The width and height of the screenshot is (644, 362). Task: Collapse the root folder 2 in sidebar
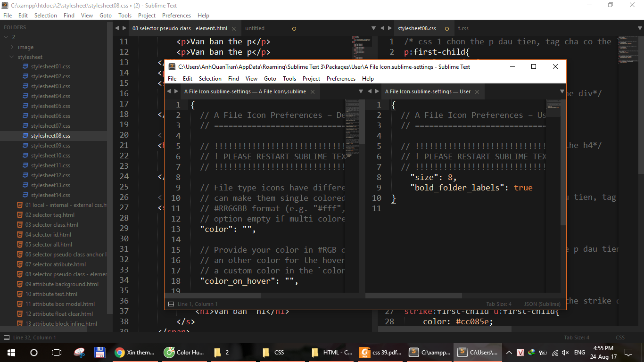coord(6,37)
